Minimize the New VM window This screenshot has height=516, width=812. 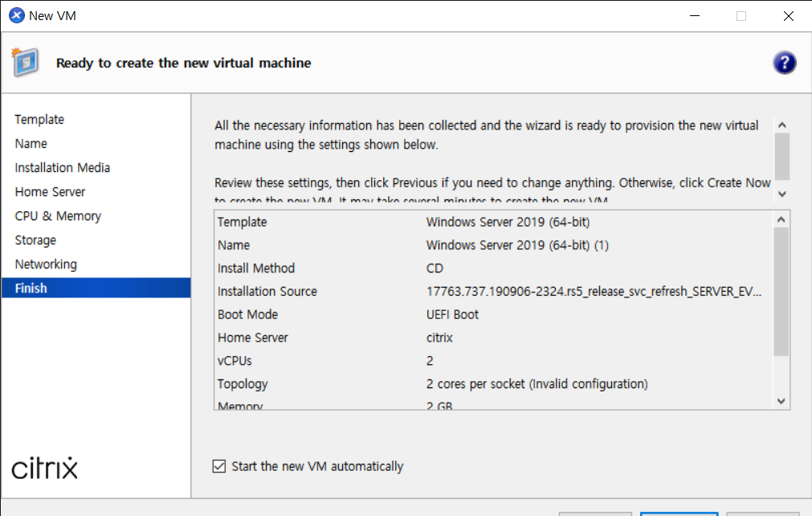[695, 16]
